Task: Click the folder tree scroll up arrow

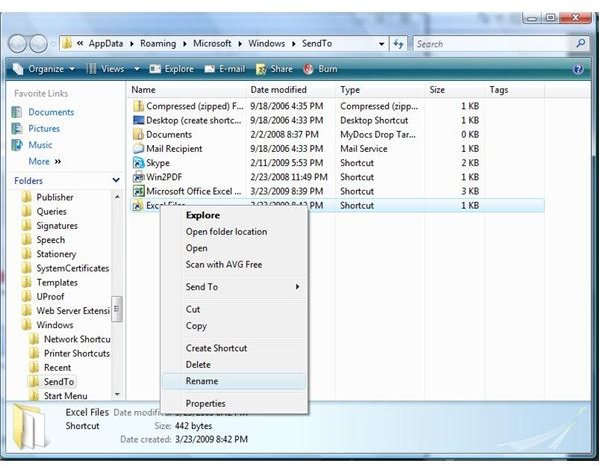Action: [x=117, y=197]
